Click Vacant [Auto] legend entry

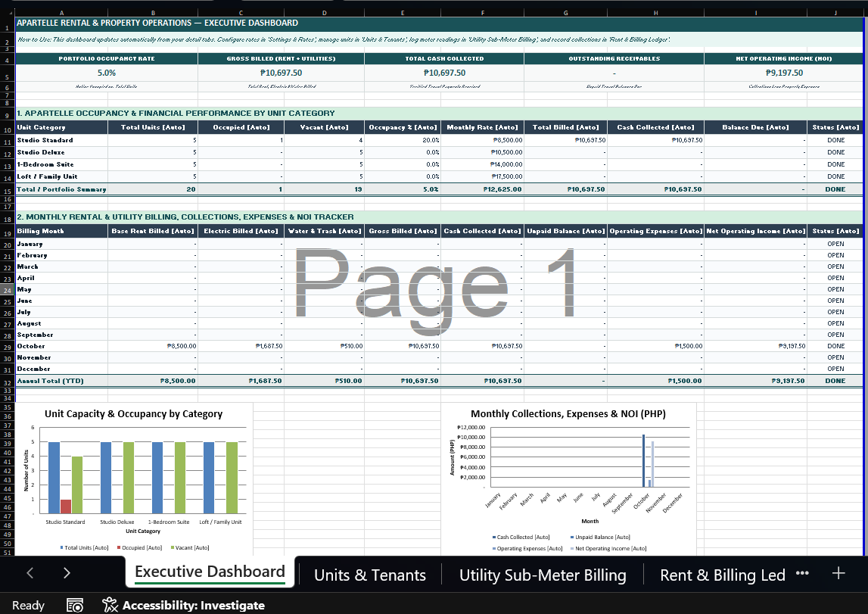tap(190, 547)
